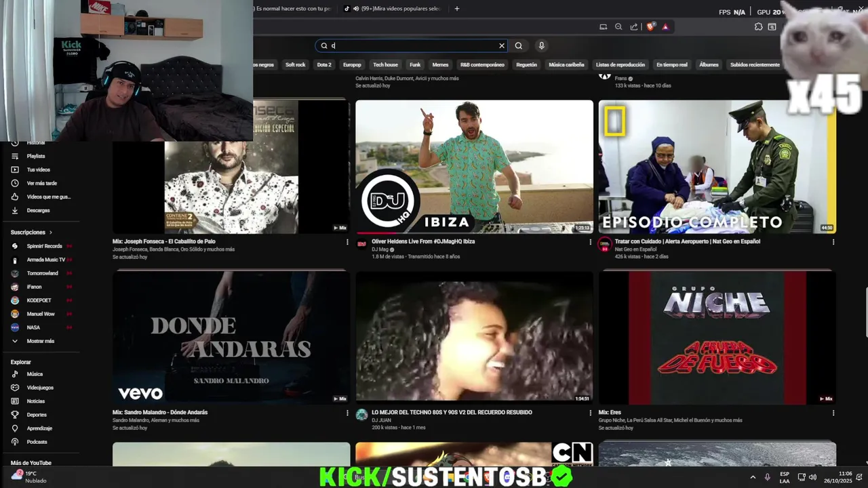The width and height of the screenshot is (868, 488).
Task: Open the iFanon channel subscription
Action: click(x=34, y=287)
